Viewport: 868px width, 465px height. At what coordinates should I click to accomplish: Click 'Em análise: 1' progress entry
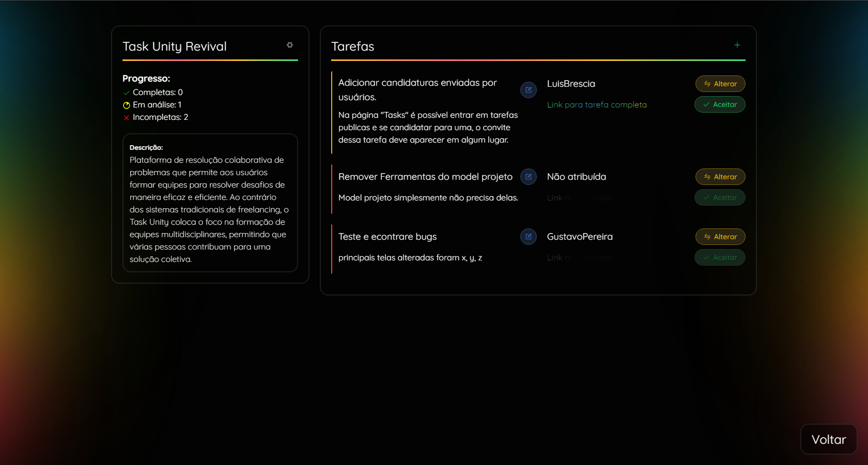tap(157, 104)
